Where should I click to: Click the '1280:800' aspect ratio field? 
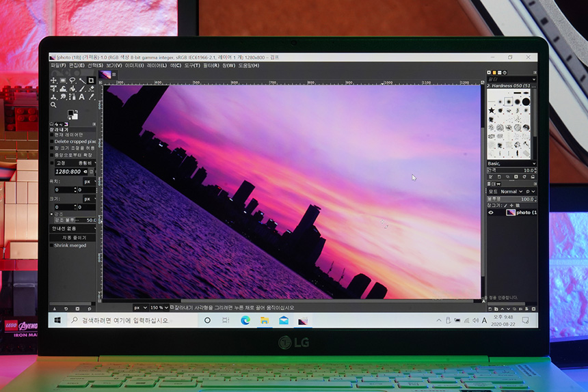click(72, 171)
